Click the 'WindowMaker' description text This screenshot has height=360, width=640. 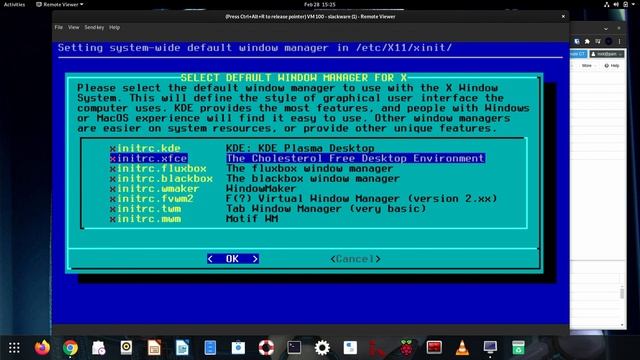(x=261, y=189)
